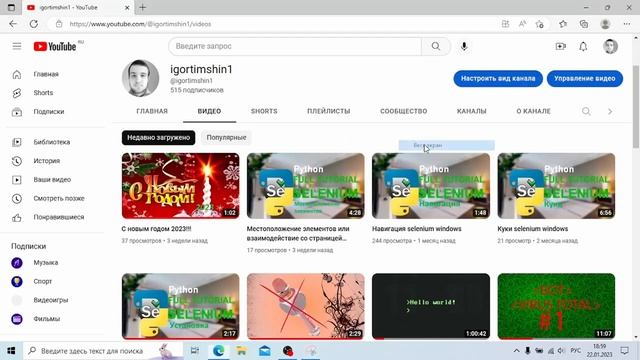Open the Навигация selenium windows thumbnail
The height and width of the screenshot is (360, 640).
431,186
